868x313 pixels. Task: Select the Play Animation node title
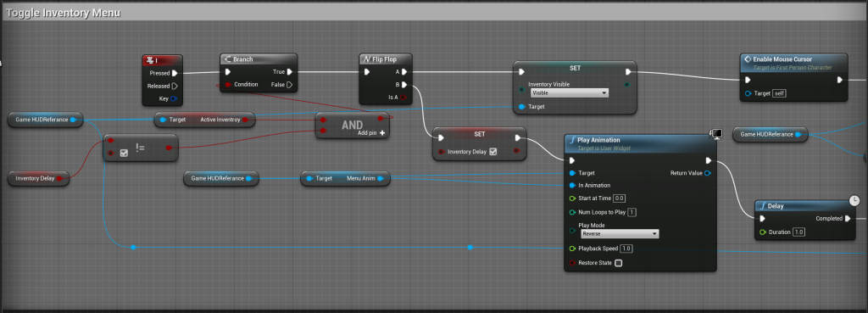(598, 140)
